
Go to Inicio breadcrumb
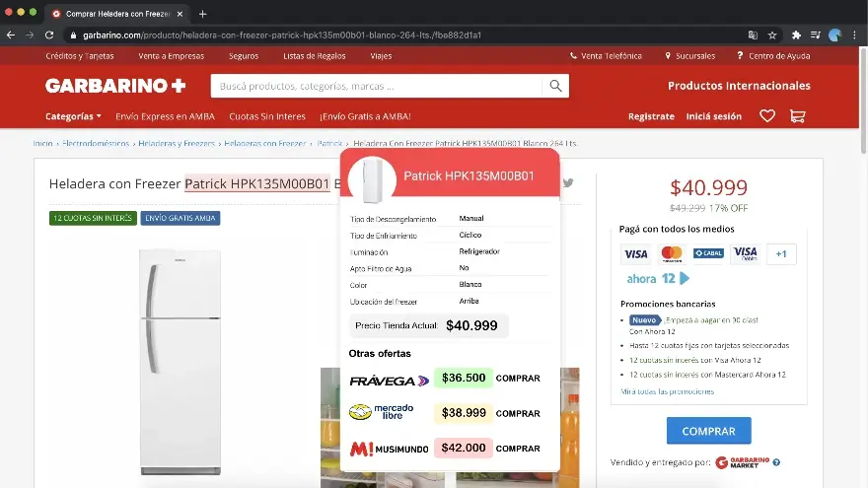42,143
